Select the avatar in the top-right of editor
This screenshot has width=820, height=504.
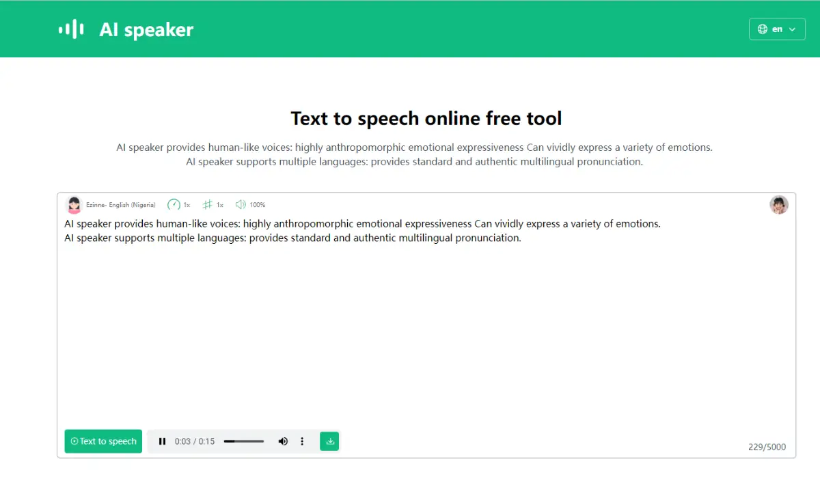pyautogui.click(x=779, y=204)
